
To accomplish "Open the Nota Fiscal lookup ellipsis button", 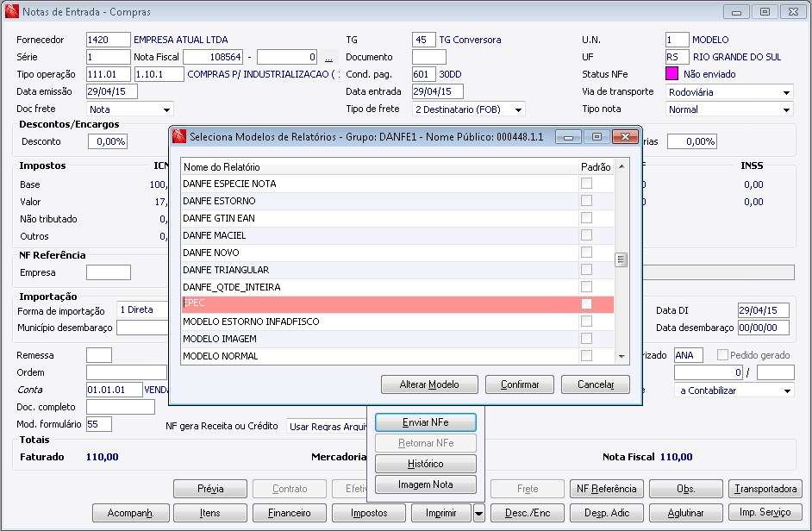I will tap(328, 57).
